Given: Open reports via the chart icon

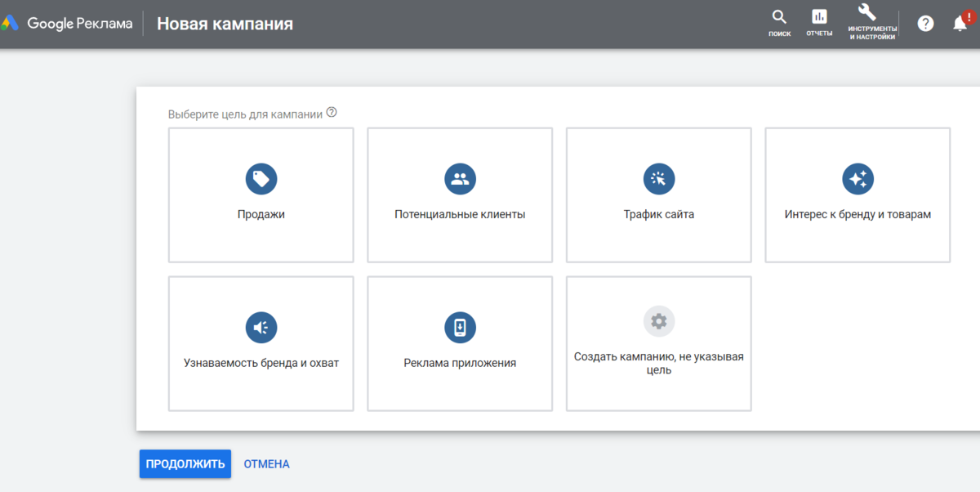Looking at the screenshot, I should [819, 16].
